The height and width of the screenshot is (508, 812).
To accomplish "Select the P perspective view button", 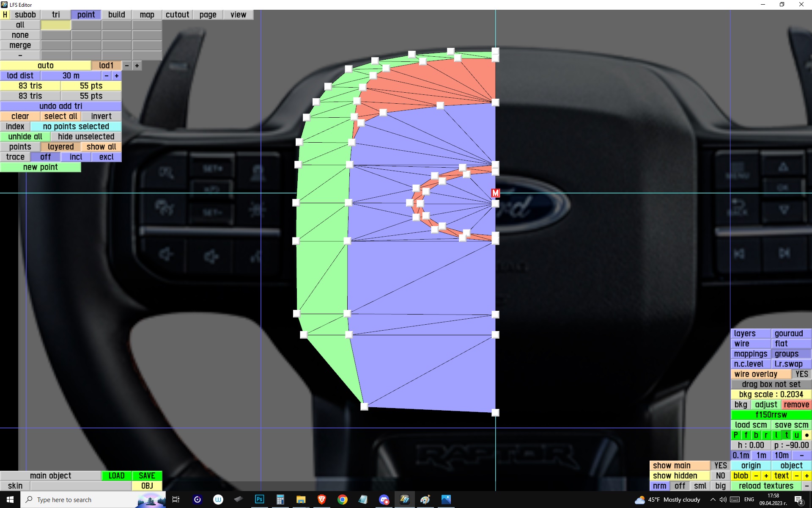I will [735, 435].
